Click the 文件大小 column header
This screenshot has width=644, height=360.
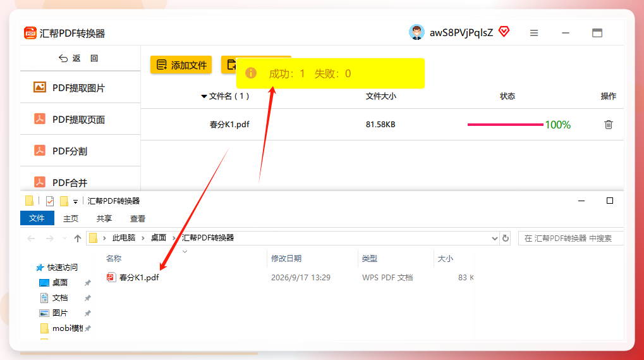tap(380, 96)
